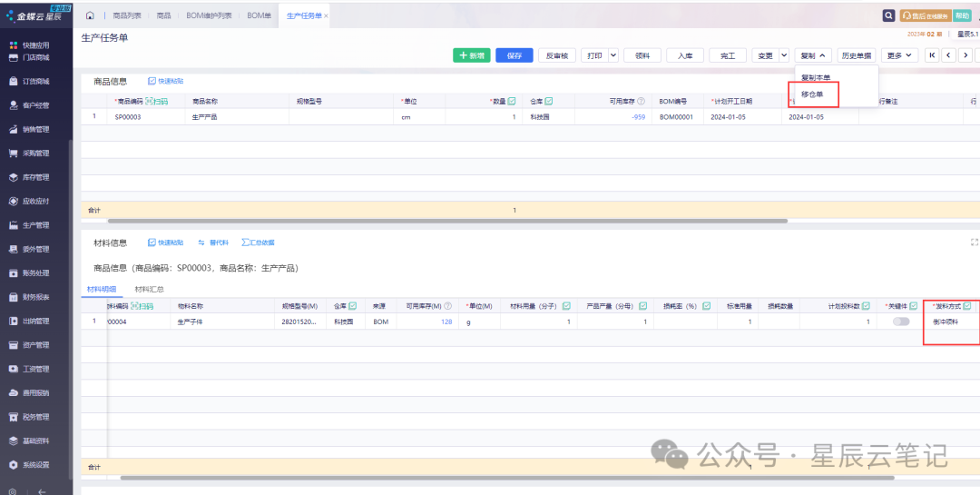
Task: Jump to first record with the pager icon
Action: [932, 55]
